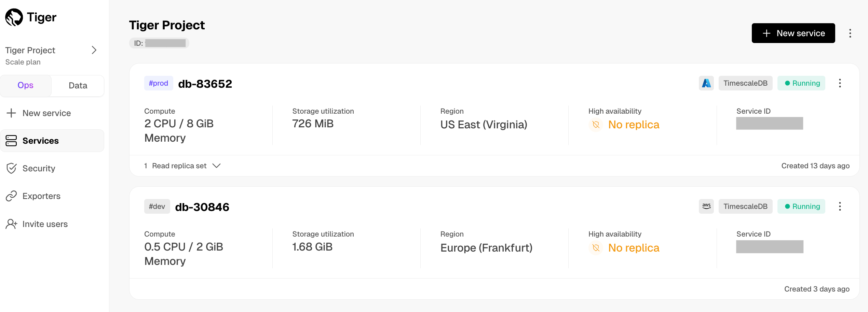Screen dimensions: 868x312
Task: Click the #prod tag on db-83652
Action: click(159, 83)
